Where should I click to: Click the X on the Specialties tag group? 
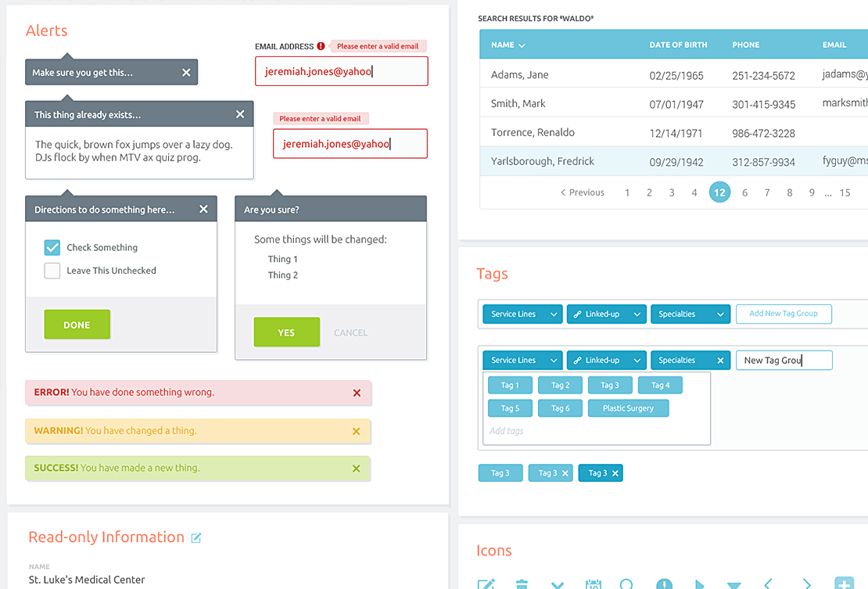720,361
